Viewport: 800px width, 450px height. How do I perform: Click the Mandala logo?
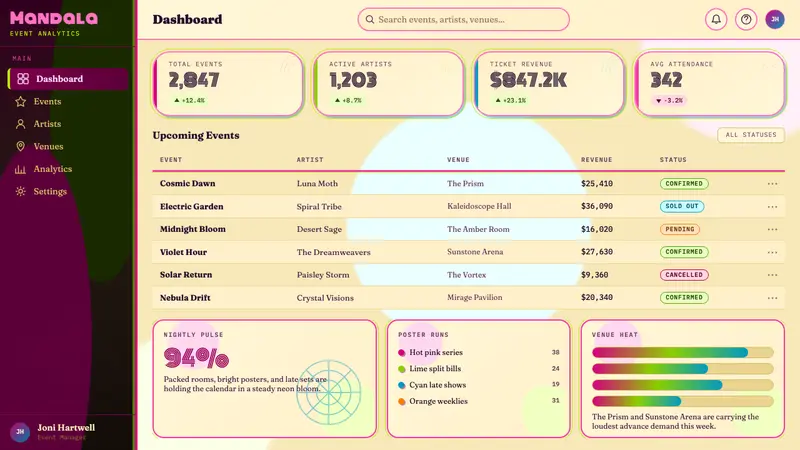(54, 19)
